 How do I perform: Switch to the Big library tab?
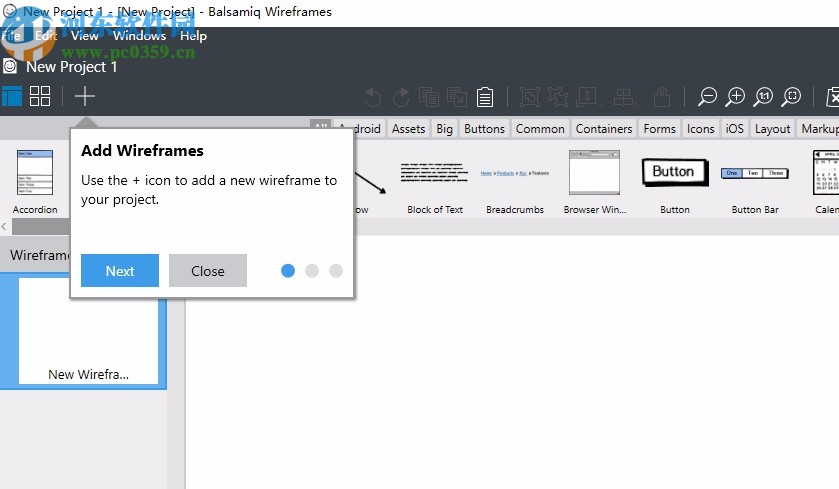444,129
